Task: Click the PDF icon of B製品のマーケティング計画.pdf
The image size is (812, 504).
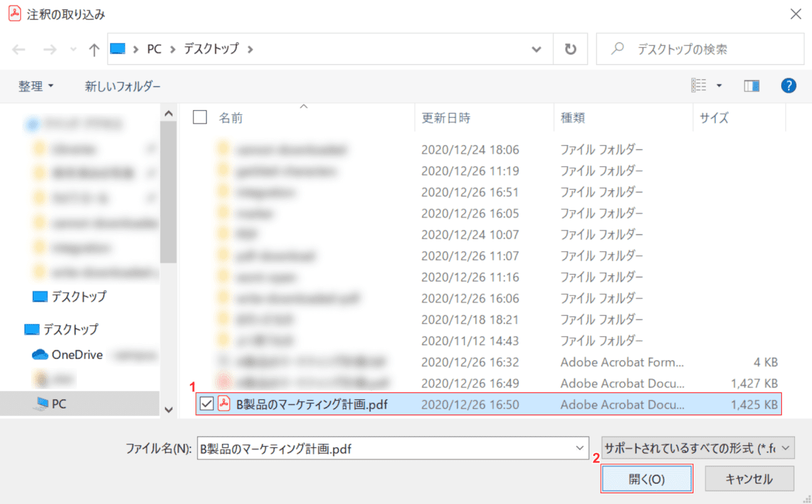Action: click(x=224, y=404)
